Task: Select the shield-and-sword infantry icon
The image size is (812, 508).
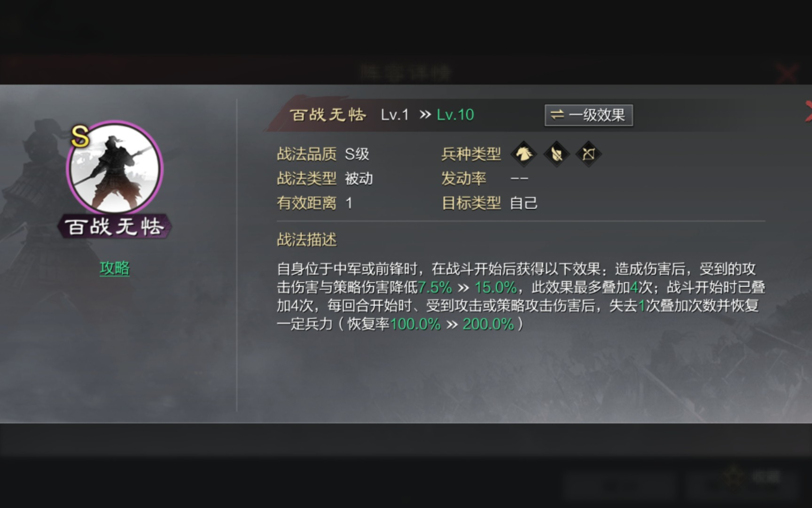Action: [x=556, y=154]
